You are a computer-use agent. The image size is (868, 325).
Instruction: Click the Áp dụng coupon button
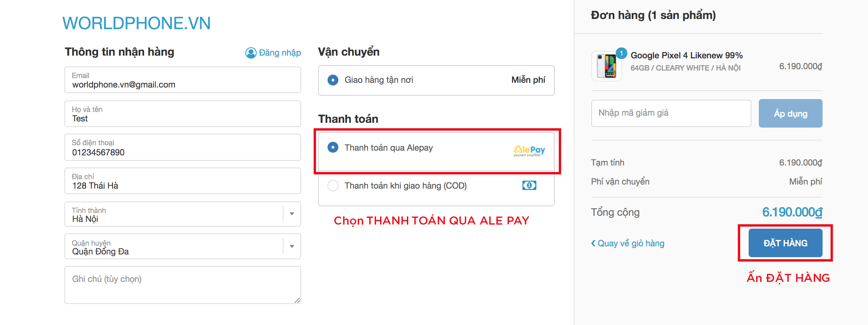coord(790,113)
